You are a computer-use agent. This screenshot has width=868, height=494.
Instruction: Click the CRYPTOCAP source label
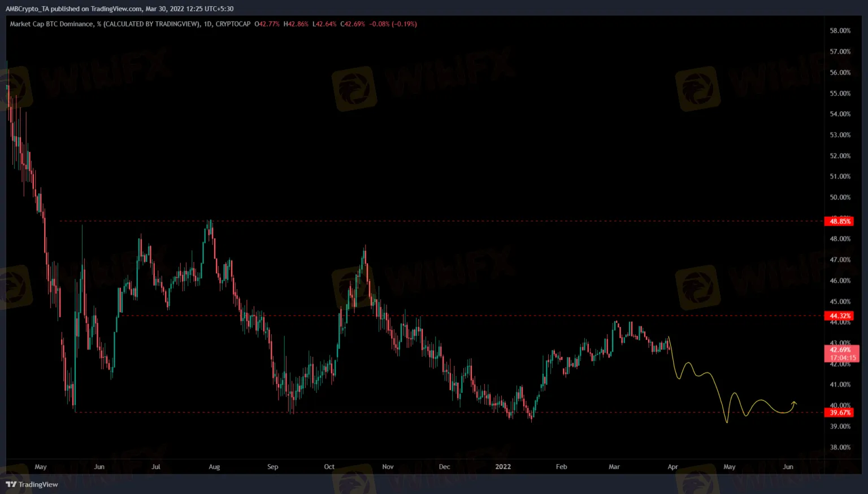233,24
